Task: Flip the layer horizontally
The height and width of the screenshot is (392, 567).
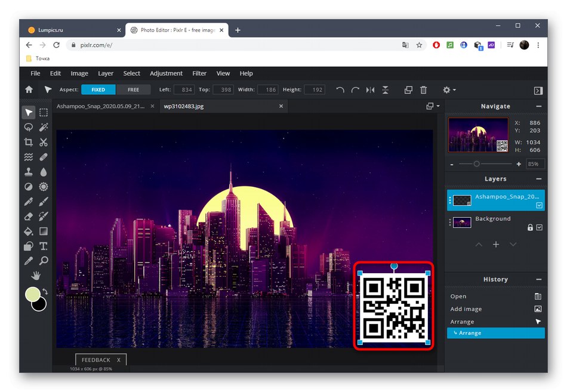Action: coord(370,90)
